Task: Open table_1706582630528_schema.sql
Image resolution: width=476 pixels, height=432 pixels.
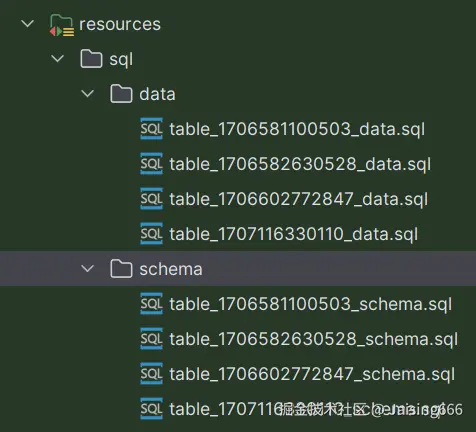Action: pyautogui.click(x=314, y=339)
